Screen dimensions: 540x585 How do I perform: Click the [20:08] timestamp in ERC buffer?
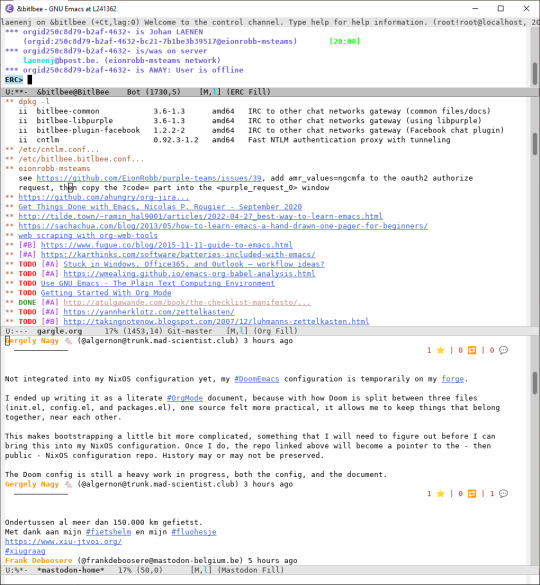(x=344, y=41)
